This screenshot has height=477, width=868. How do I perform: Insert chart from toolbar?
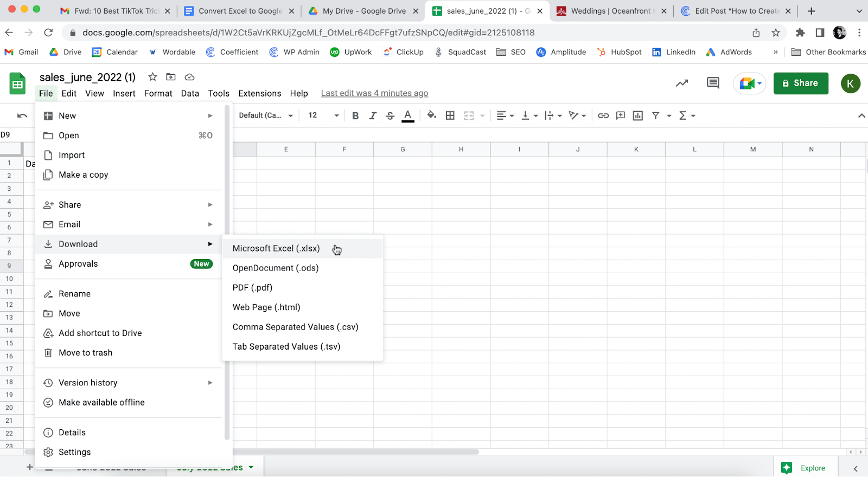(638, 115)
